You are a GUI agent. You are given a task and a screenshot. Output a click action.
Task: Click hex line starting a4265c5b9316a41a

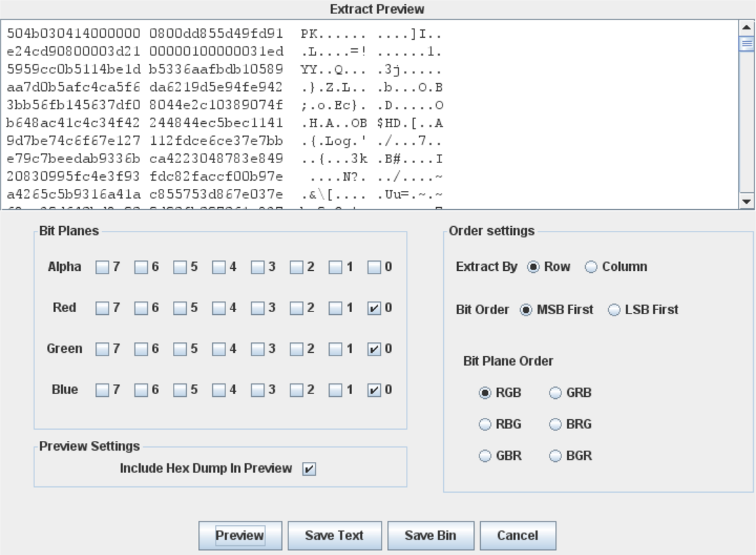224,195
